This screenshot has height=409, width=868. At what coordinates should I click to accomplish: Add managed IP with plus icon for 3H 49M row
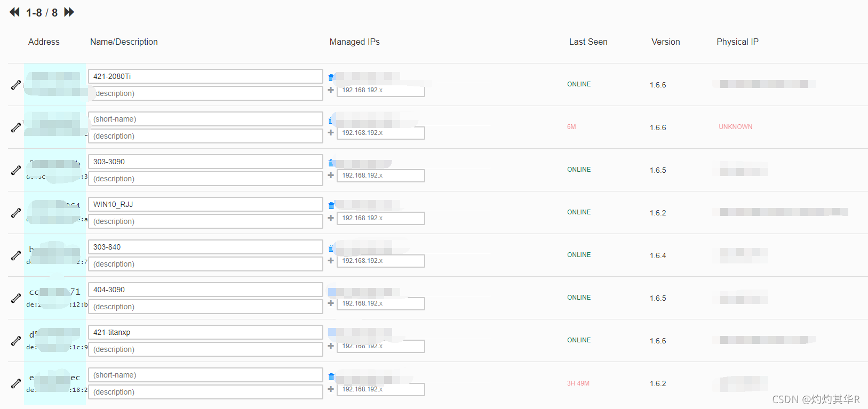pyautogui.click(x=331, y=389)
